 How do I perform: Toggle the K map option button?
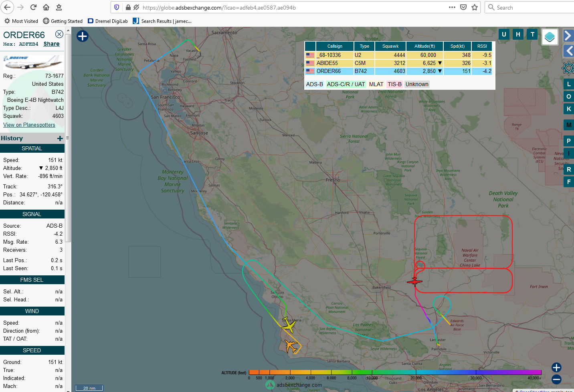coord(568,109)
